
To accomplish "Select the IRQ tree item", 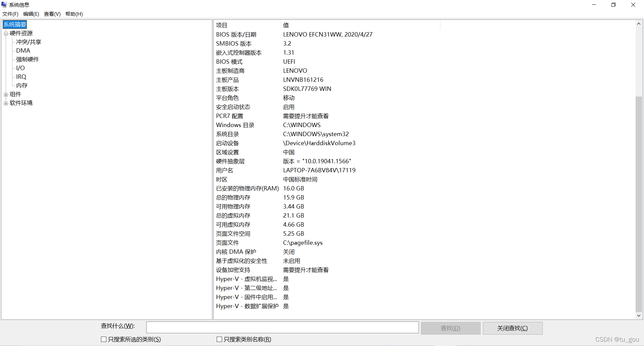I will click(21, 77).
